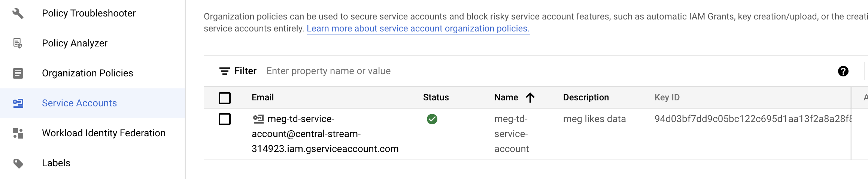Click the green active status checkmark
The height and width of the screenshot is (179, 868).
pyautogui.click(x=432, y=119)
